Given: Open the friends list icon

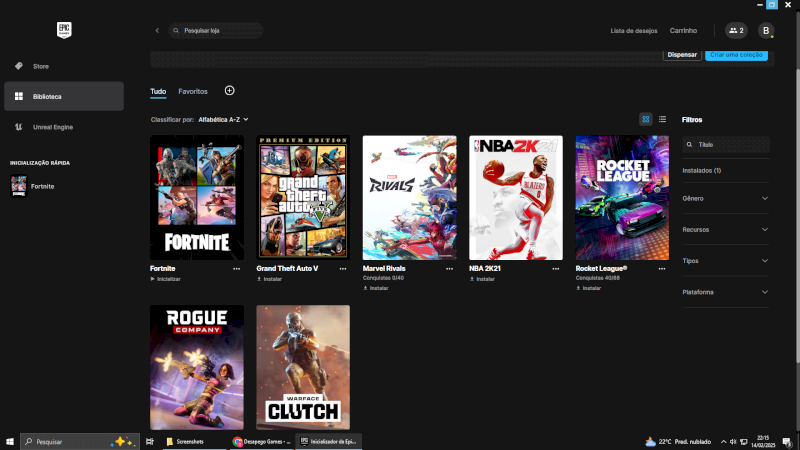Looking at the screenshot, I should (736, 31).
